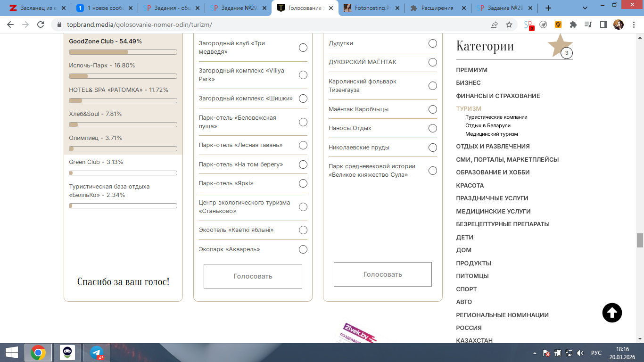Open the browser side panel

click(603, 25)
